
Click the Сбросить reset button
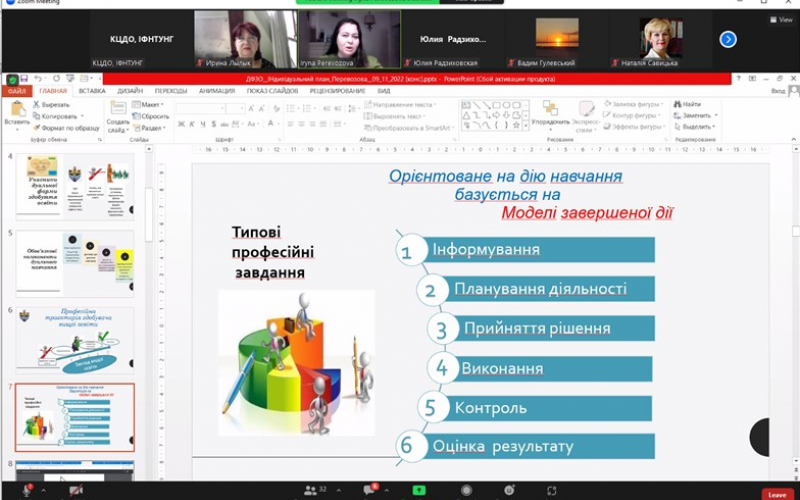click(151, 116)
